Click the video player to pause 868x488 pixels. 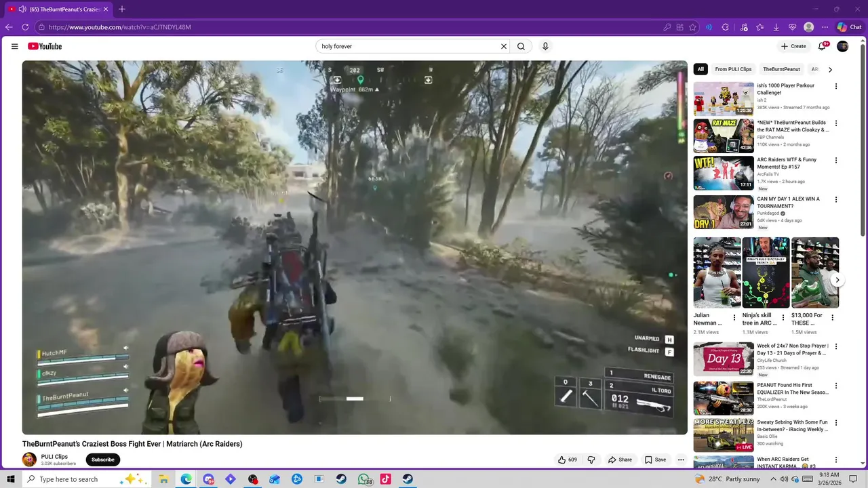click(355, 247)
